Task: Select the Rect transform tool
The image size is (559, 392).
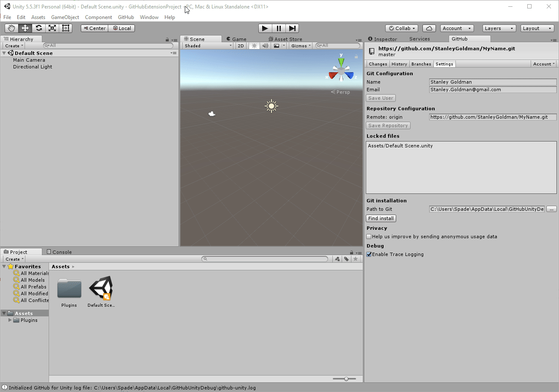Action: (66, 28)
